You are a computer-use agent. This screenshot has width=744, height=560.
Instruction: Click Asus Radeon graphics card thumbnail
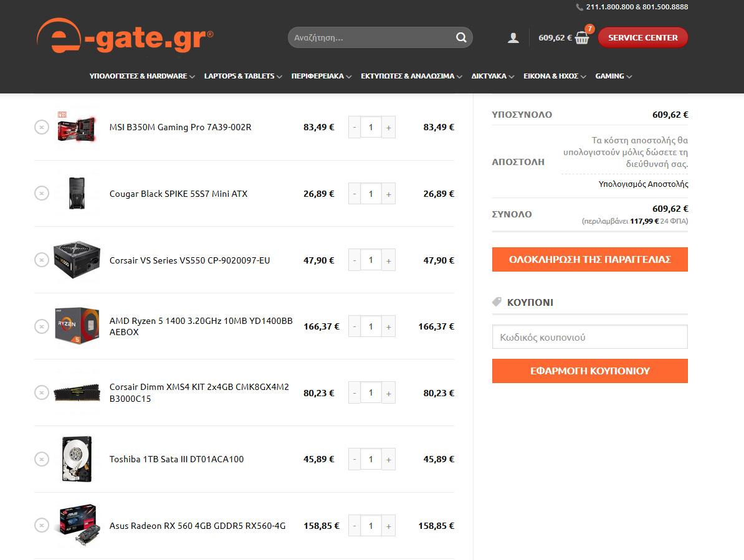[79, 525]
